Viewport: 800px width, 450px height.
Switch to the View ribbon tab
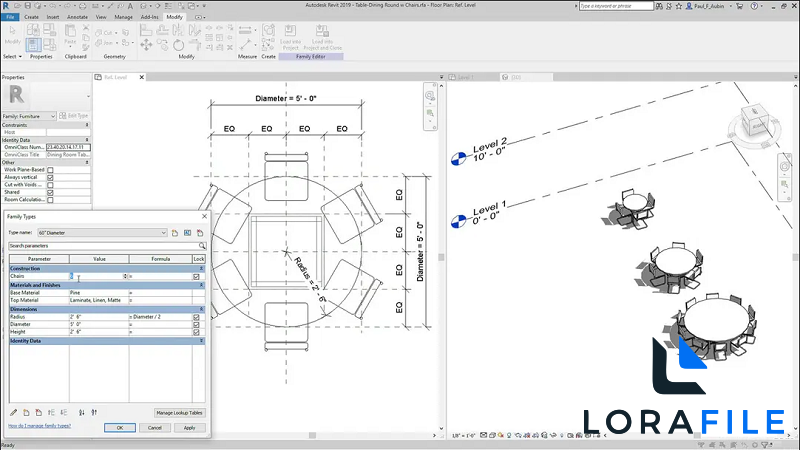click(101, 17)
